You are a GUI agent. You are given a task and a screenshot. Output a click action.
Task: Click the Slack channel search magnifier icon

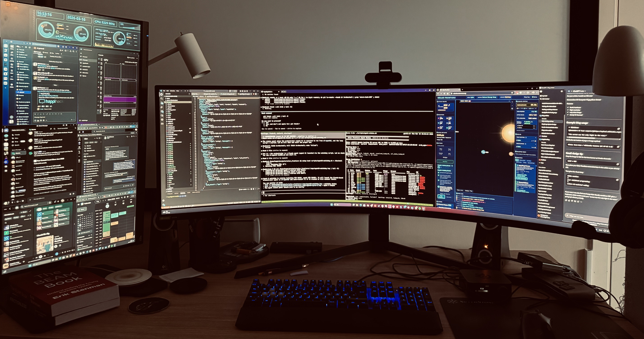(x=74, y=51)
